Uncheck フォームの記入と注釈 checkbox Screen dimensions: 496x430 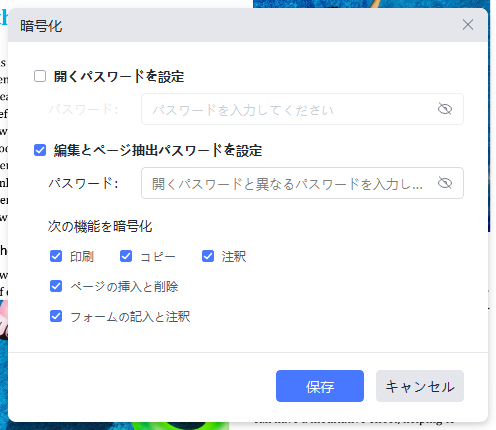(56, 316)
